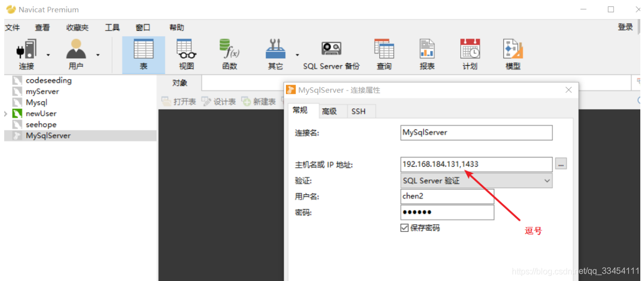Click the MySqlServer dialog title icon
Screen dimensions: 644x281
pos(291,90)
